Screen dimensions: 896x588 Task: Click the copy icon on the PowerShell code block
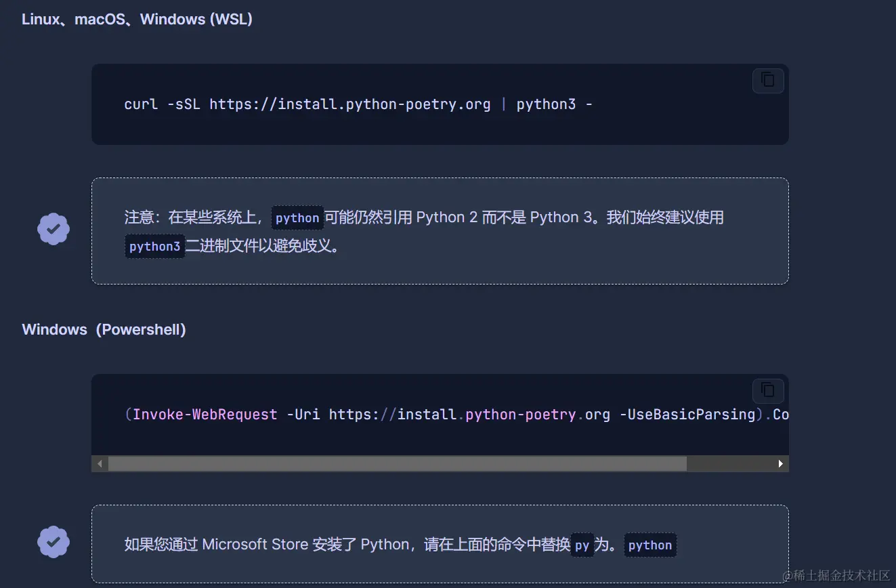(768, 390)
